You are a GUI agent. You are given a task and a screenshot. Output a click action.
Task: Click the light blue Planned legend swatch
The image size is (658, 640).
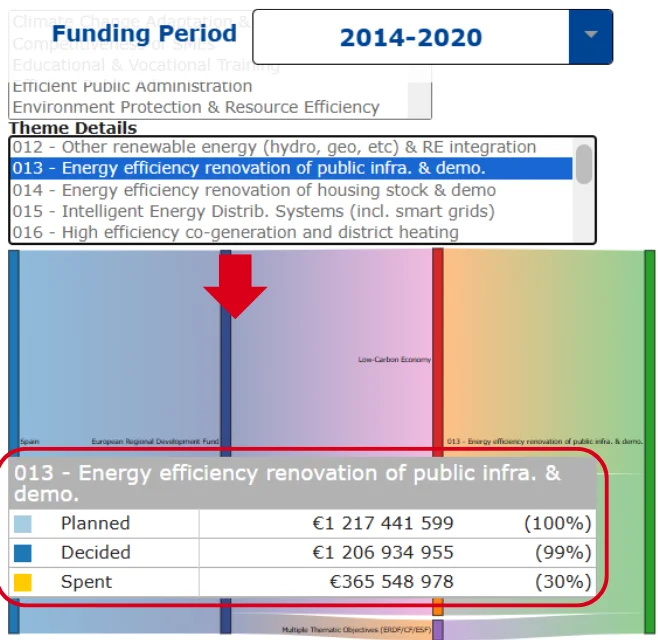tap(23, 524)
